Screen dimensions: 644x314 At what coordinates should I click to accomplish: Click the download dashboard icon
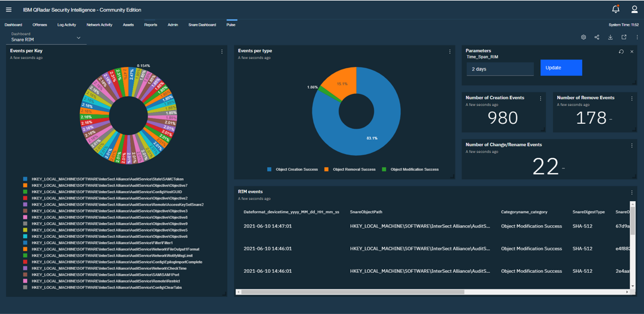tap(610, 37)
